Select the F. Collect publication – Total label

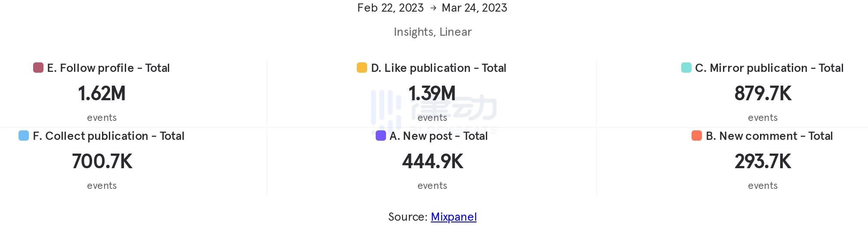click(x=108, y=136)
